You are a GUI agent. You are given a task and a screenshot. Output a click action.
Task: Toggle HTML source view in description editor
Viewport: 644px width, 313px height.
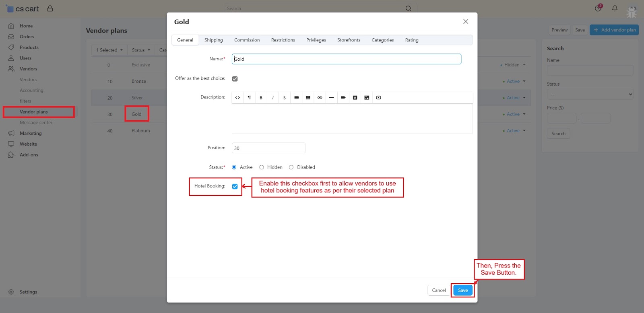point(237,98)
